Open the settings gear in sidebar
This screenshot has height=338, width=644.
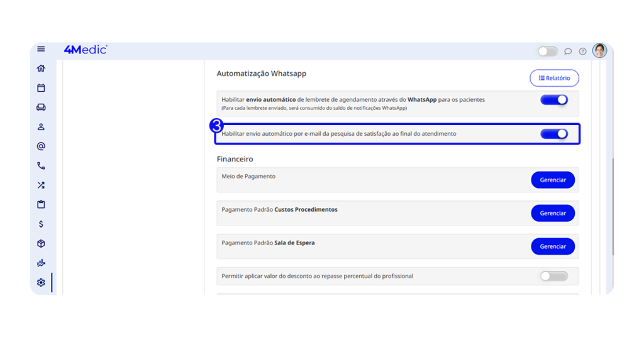[x=41, y=283]
